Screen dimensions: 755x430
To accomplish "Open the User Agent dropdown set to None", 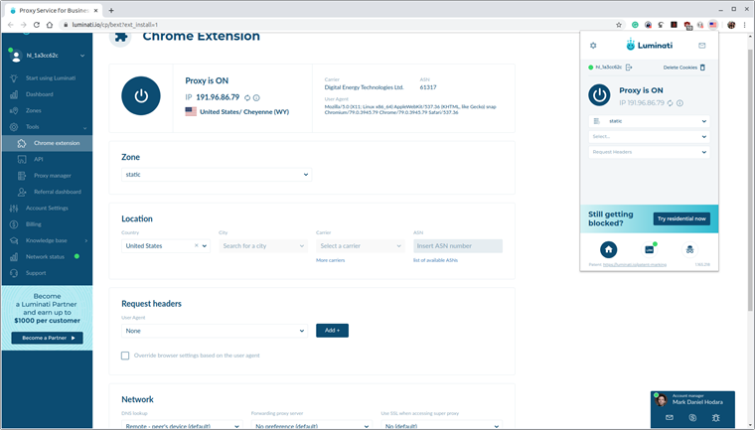I will 214,331.
